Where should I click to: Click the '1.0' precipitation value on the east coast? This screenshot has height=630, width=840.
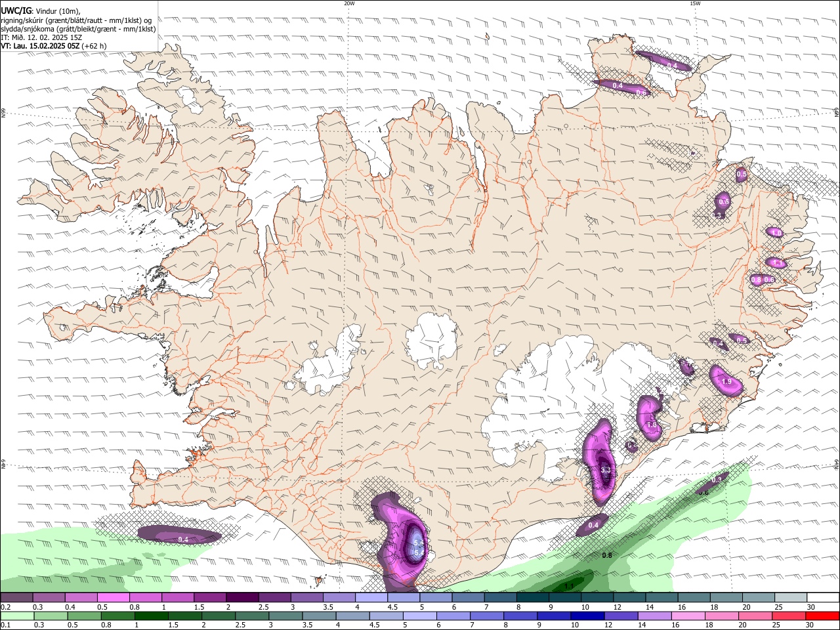tap(776, 232)
